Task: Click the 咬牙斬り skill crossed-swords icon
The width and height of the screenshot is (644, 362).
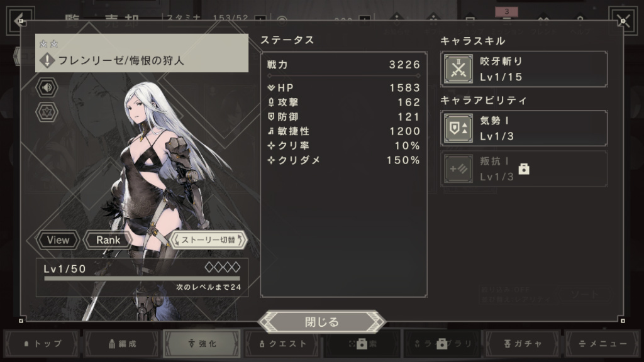Action: (x=458, y=69)
